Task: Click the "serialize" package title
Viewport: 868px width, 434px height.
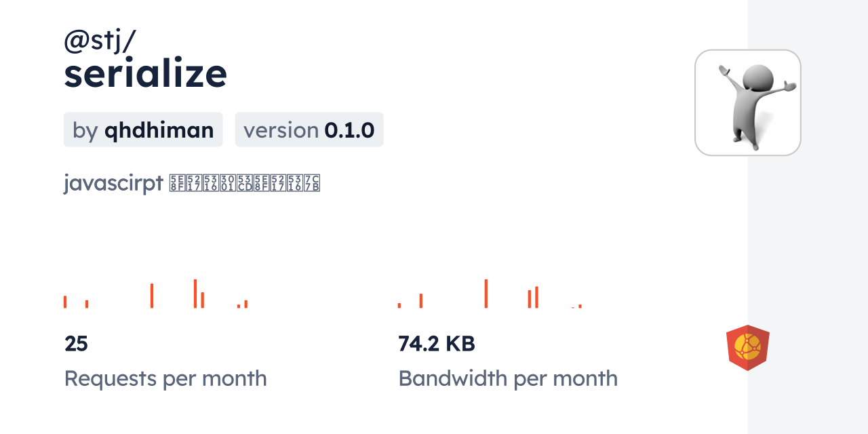Action: [x=145, y=74]
